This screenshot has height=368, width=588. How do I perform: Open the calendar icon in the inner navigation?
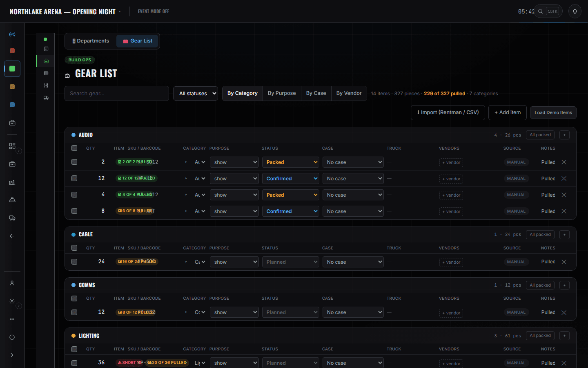coord(46,49)
